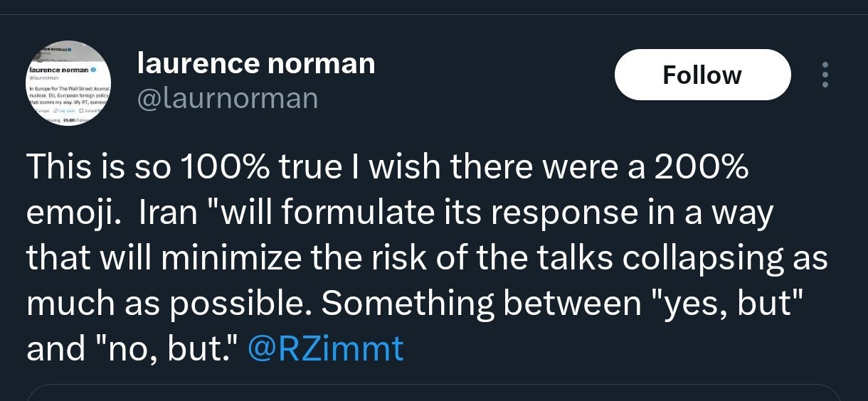Open the laurence norman display name link
The height and width of the screenshot is (401, 868).
tap(255, 64)
